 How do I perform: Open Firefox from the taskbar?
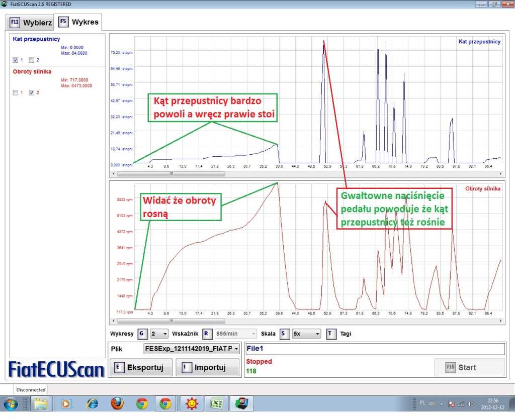tap(117, 403)
